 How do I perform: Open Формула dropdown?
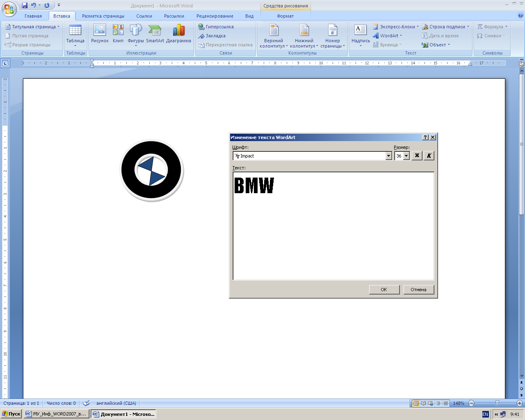[x=492, y=27]
